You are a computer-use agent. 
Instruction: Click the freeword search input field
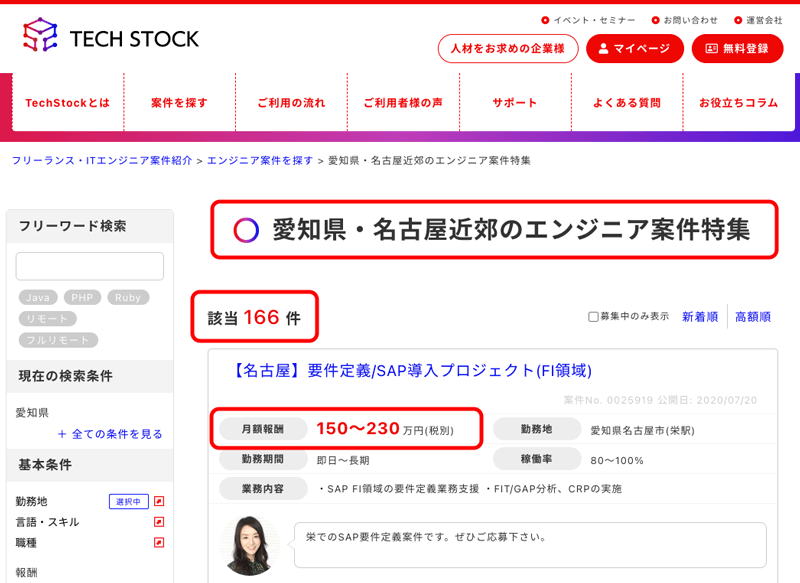coord(89,266)
